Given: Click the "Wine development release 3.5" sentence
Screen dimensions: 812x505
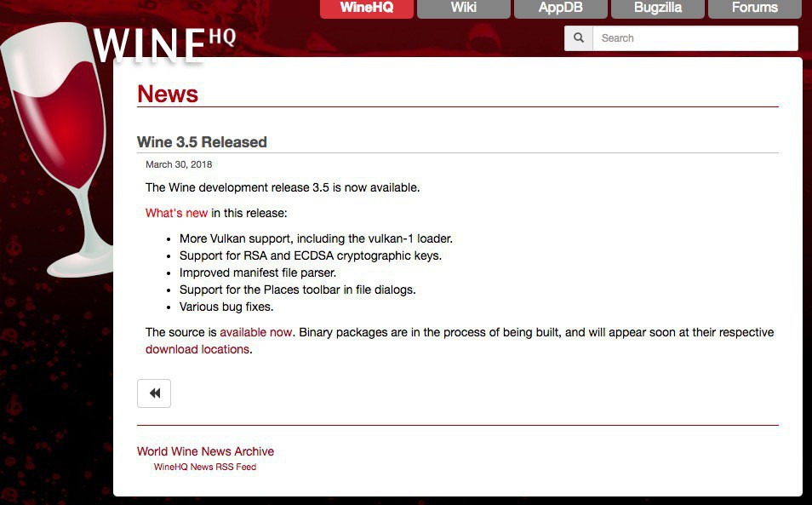Looking at the screenshot, I should coord(283,187).
